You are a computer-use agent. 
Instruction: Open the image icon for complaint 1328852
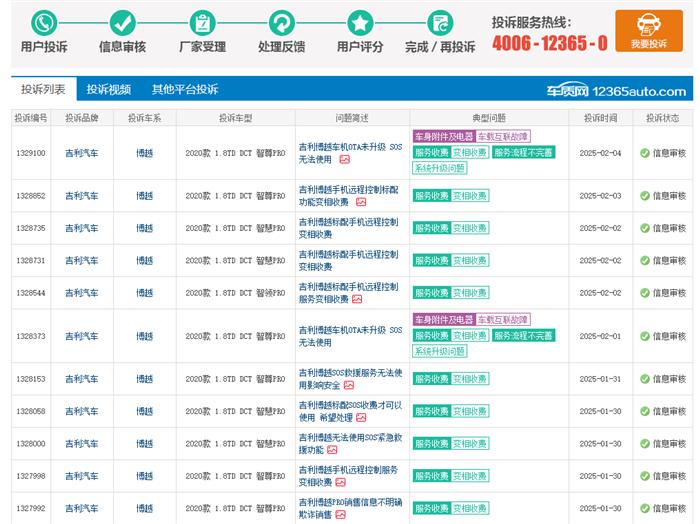point(361,202)
